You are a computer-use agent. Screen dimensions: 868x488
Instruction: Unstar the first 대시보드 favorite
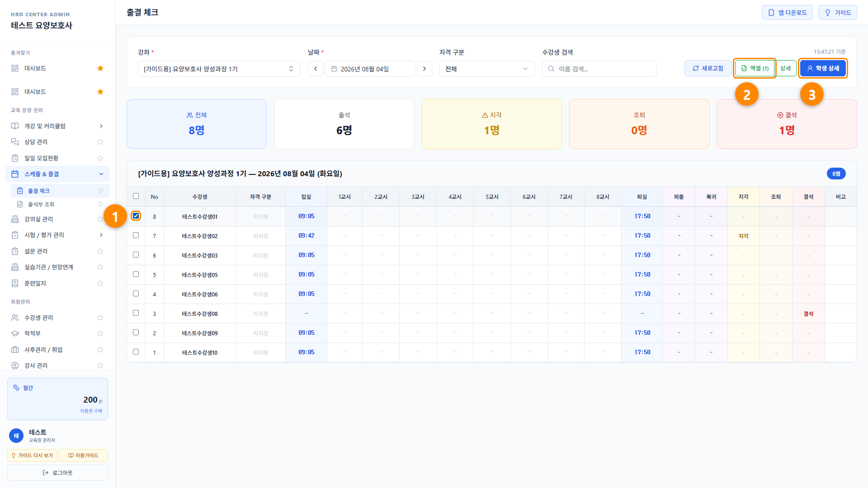pyautogui.click(x=100, y=68)
